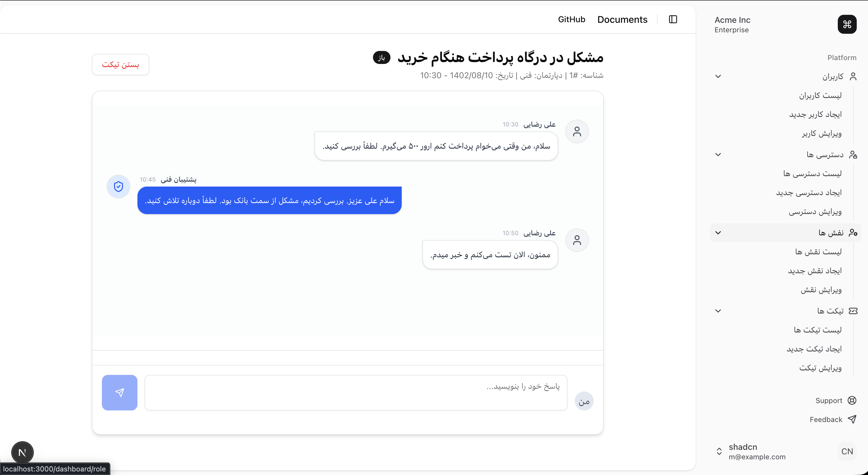This screenshot has width=868, height=475.
Task: Click the ticket icon beside تیکت ها
Action: (x=853, y=311)
